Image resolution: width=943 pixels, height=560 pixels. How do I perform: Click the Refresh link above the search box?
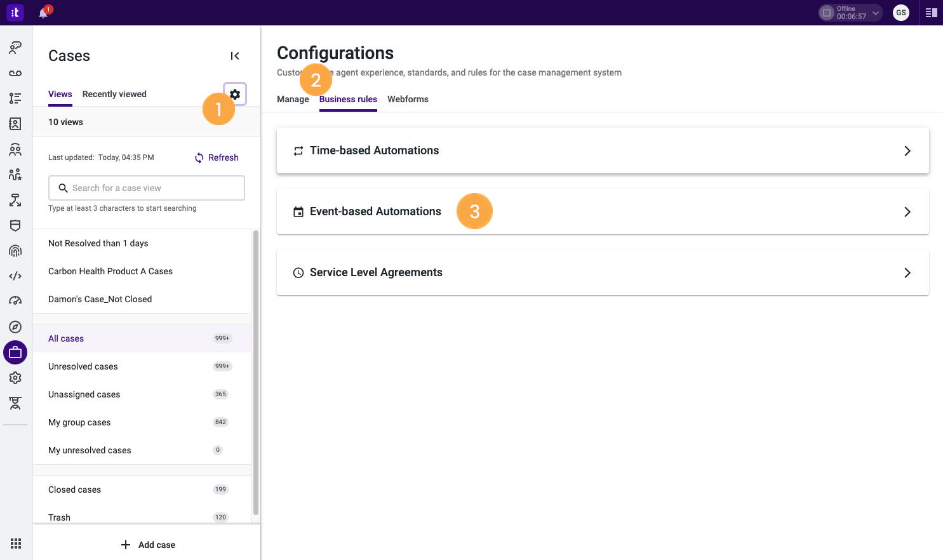point(216,157)
